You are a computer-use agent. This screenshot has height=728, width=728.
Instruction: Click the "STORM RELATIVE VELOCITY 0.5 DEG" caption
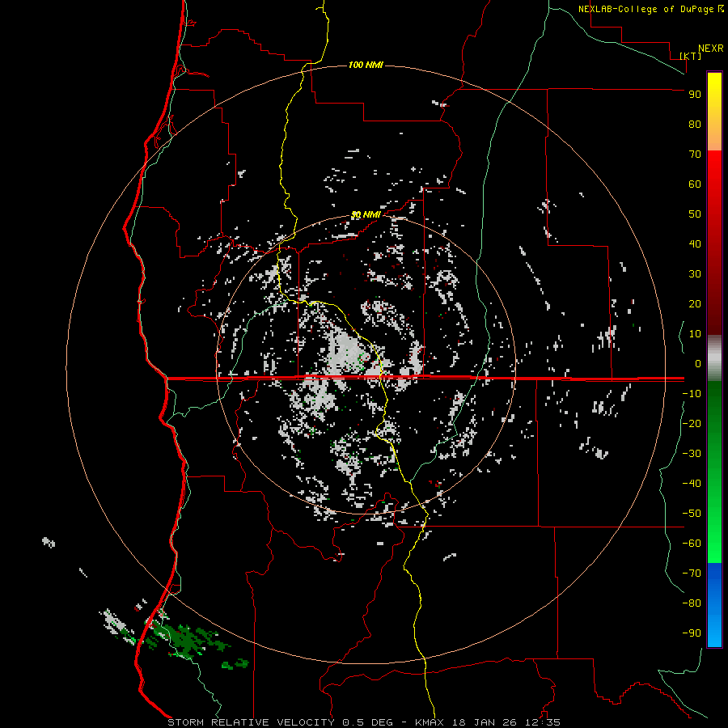280,722
